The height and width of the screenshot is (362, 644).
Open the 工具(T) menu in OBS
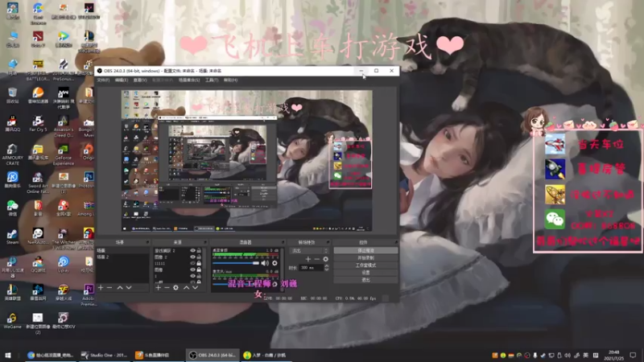(212, 80)
